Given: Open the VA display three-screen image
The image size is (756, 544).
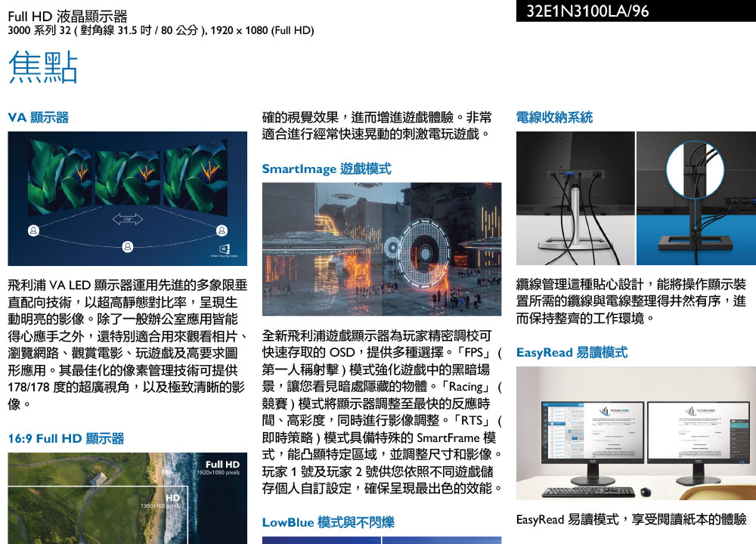Looking at the screenshot, I should (x=127, y=199).
